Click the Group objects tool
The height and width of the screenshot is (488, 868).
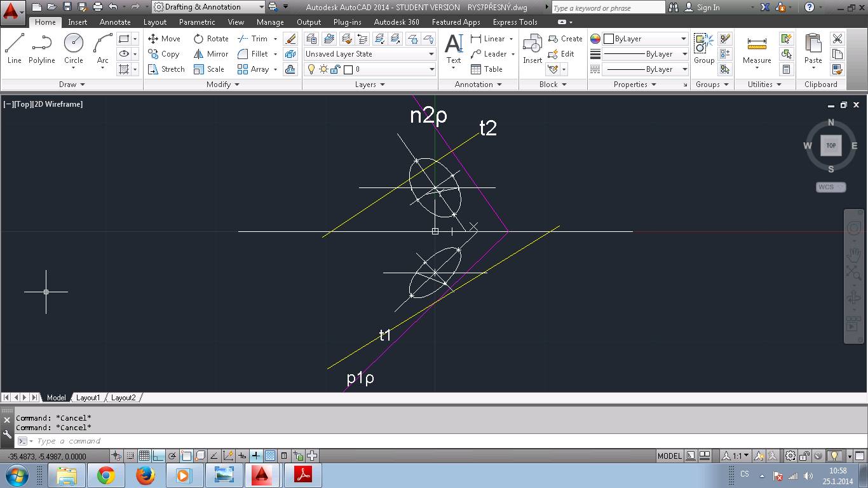coord(703,49)
